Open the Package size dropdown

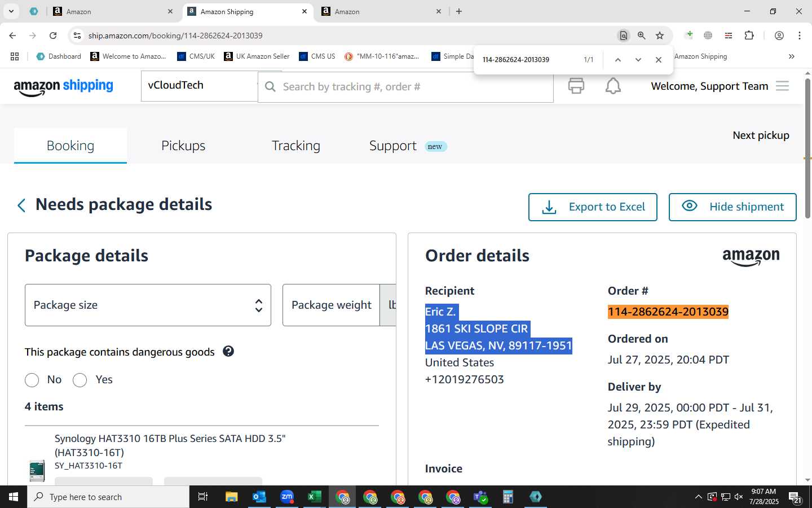point(148,305)
